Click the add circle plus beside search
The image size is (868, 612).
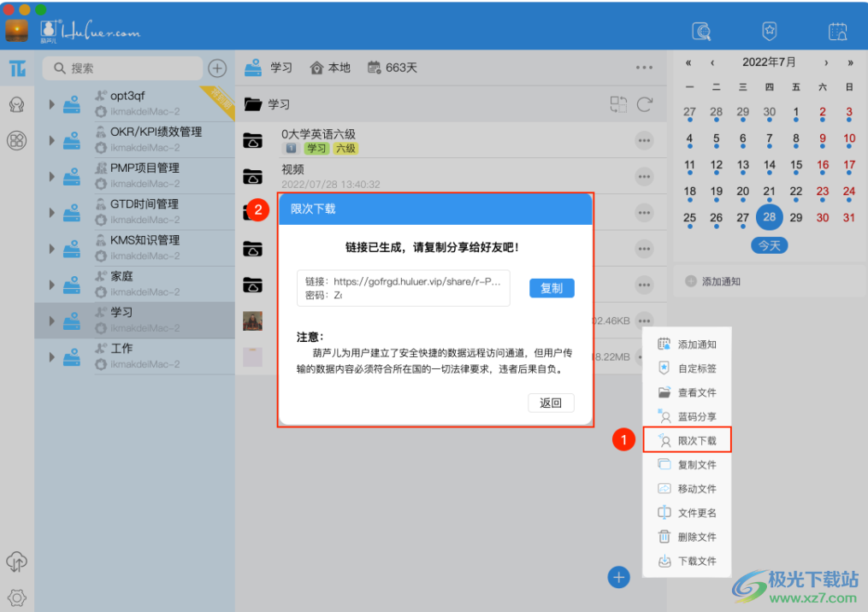click(217, 68)
